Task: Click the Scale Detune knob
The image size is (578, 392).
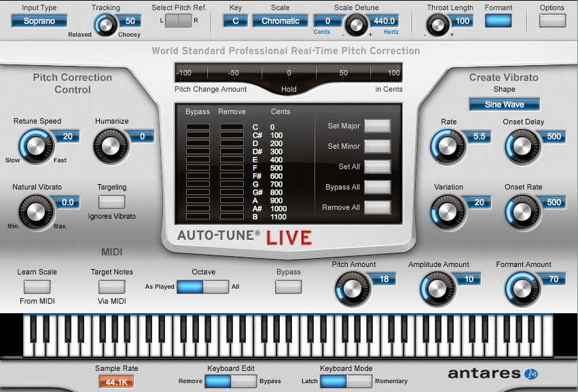Action: (356, 25)
